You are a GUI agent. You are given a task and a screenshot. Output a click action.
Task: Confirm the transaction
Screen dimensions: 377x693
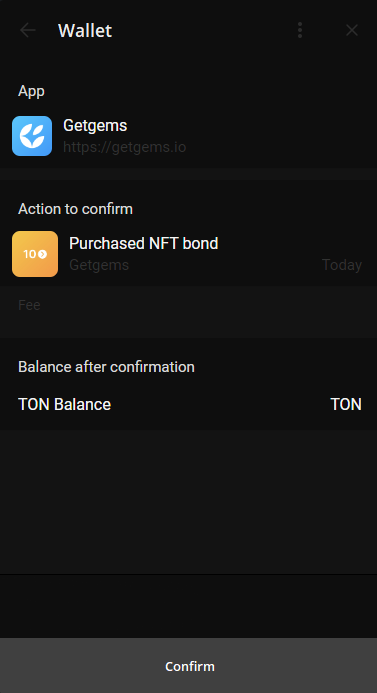pos(188,666)
